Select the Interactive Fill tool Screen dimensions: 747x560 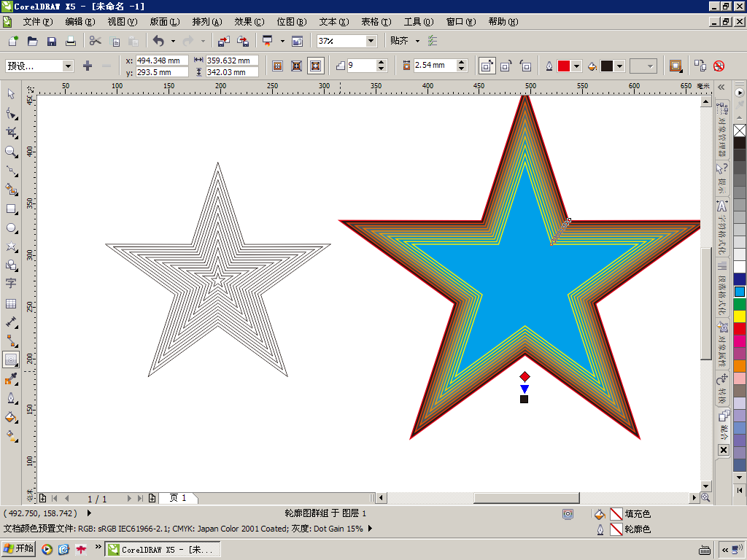[x=11, y=436]
